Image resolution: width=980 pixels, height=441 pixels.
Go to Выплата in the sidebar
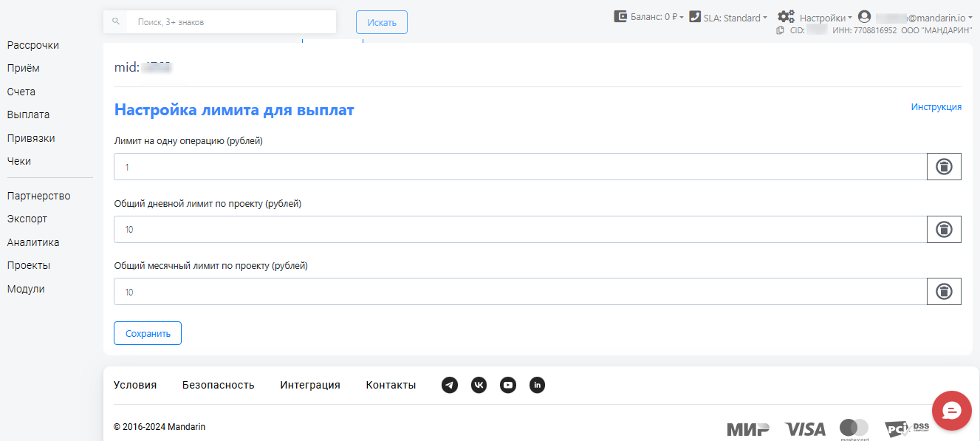click(28, 114)
